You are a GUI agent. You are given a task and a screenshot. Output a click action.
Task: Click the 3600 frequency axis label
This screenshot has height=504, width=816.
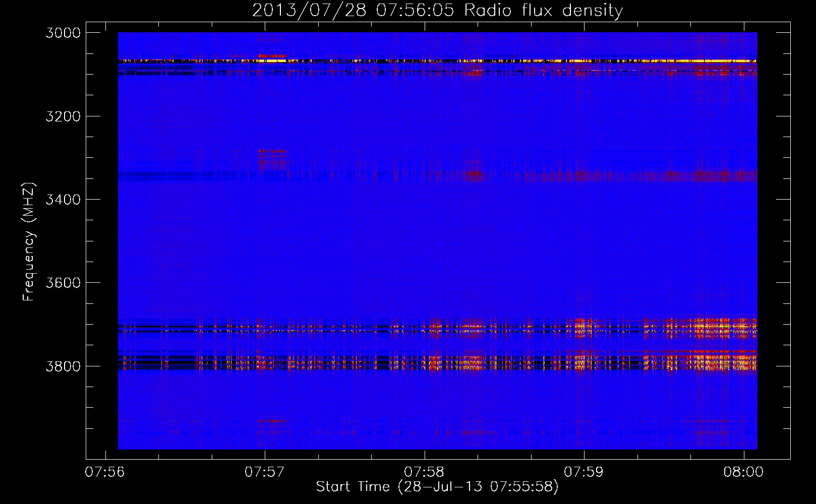click(x=63, y=283)
